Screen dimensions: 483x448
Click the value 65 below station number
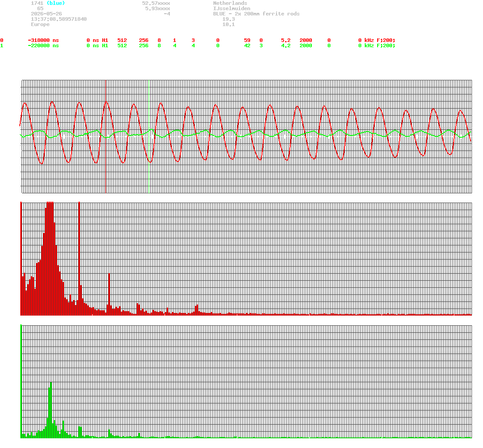(x=40, y=8)
